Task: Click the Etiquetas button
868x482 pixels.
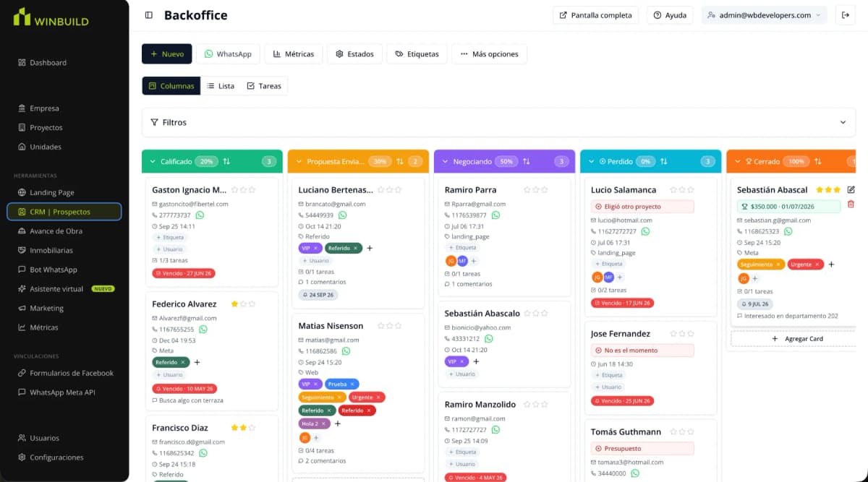Action: (x=417, y=54)
